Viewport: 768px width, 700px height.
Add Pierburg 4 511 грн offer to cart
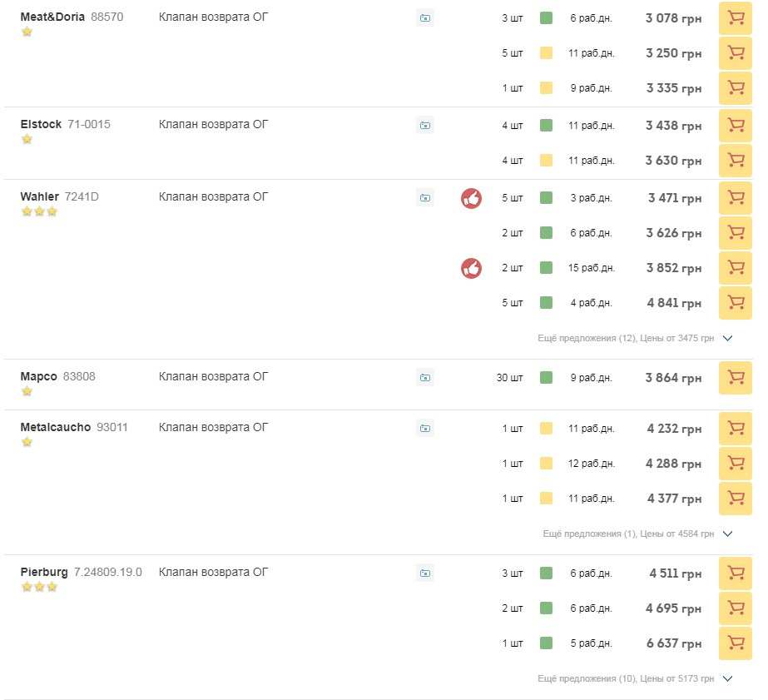tap(735, 573)
